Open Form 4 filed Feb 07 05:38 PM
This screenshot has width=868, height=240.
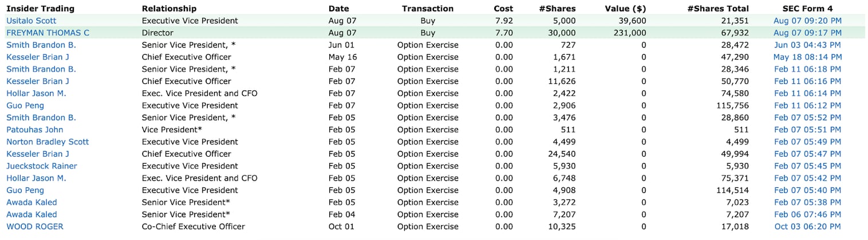807,202
